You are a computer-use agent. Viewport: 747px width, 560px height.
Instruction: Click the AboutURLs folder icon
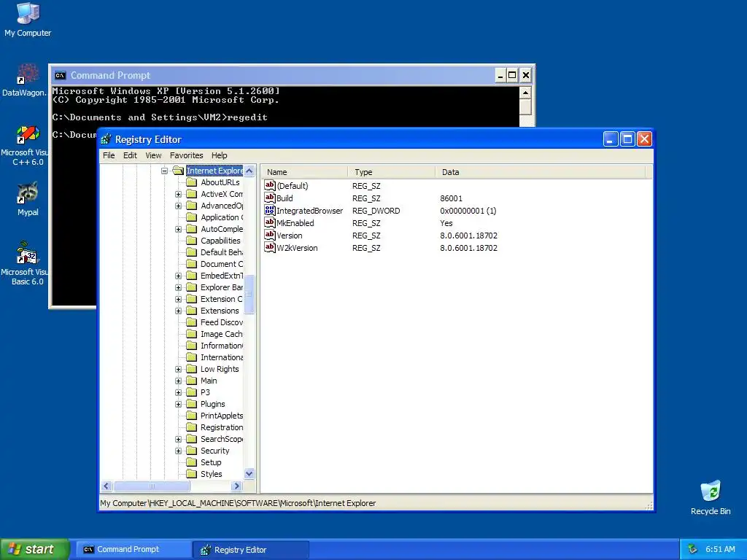click(x=192, y=182)
